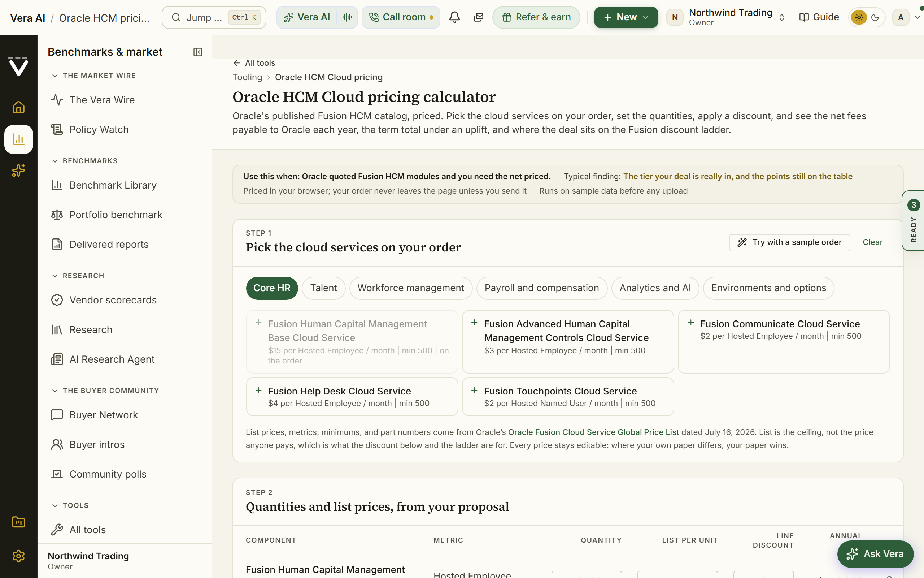This screenshot has height=578, width=924.
Task: Select Analytics and AI tab
Action: (655, 288)
